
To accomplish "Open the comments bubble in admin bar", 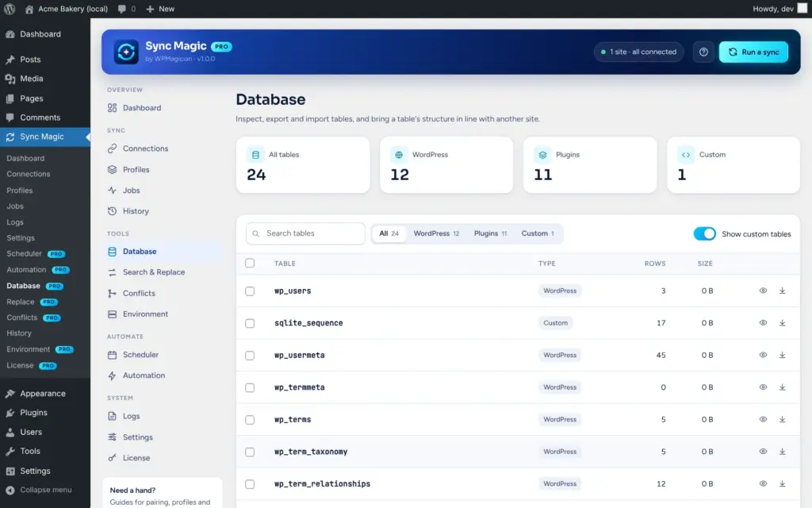I will (121, 9).
